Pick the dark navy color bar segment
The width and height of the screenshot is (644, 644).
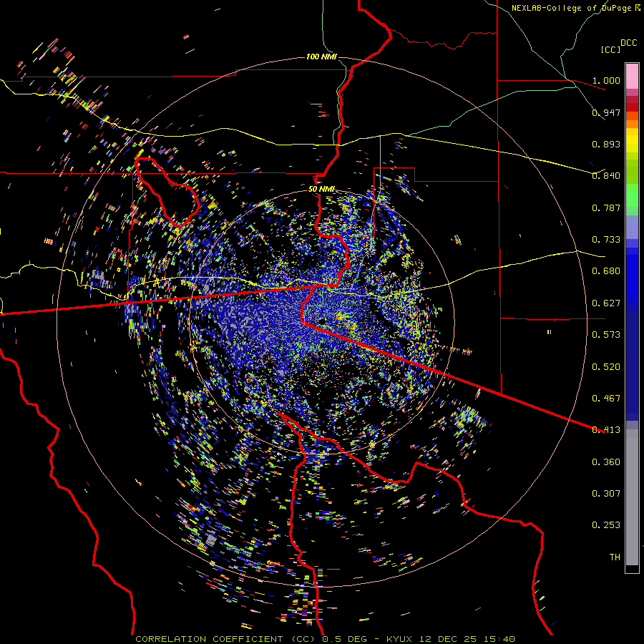632,366
